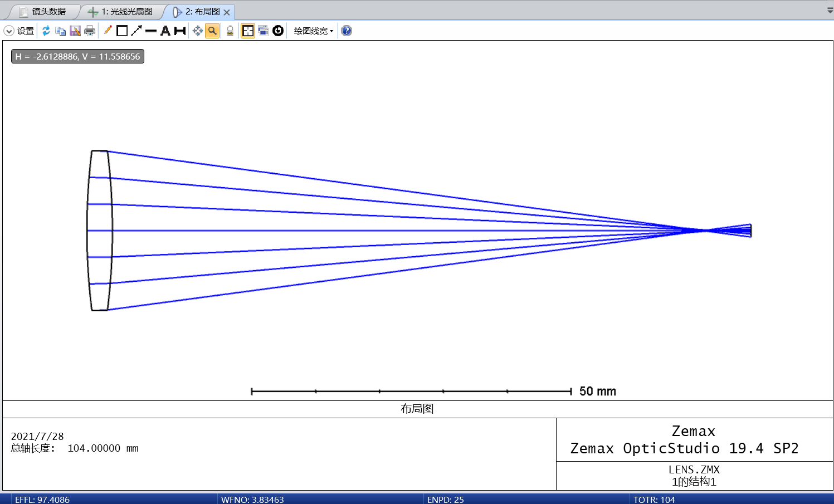This screenshot has height=504, width=834.
Task: Click the pan move arrows icon
Action: coord(197,31)
